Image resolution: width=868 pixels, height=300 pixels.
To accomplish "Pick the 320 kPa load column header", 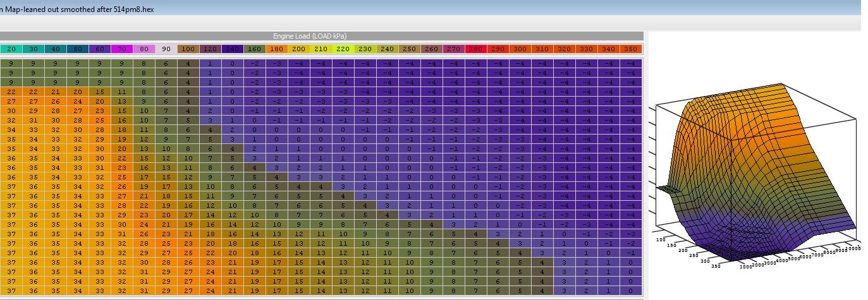I will [564, 49].
